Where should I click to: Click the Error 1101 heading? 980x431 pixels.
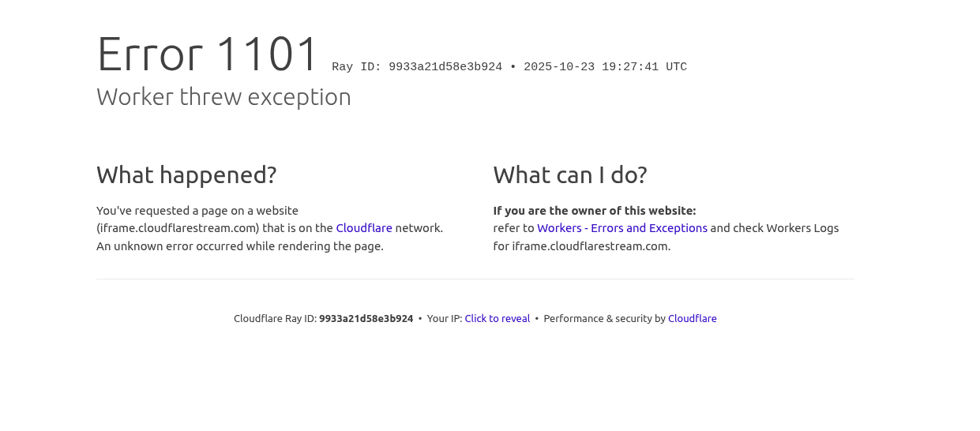pos(208,54)
